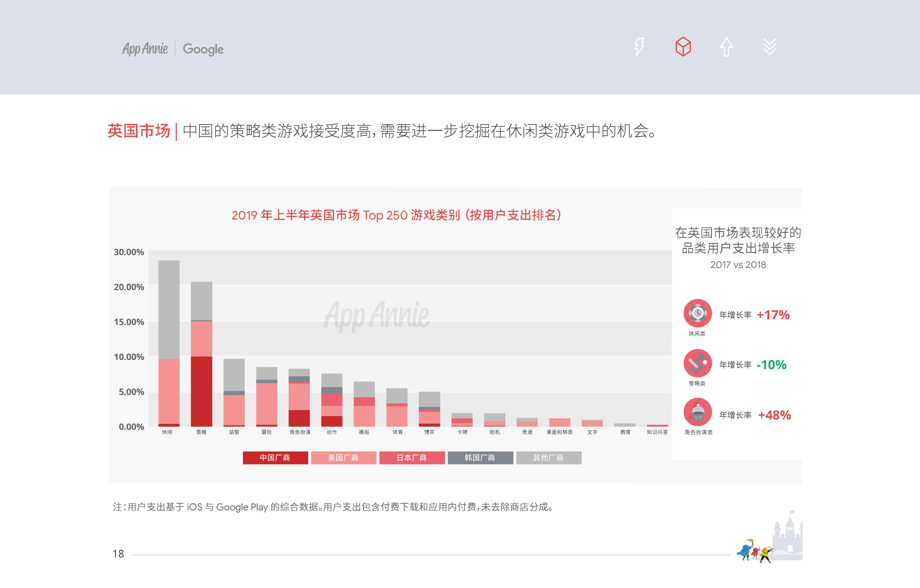Select the 美国厂商 legend item

[x=343, y=458]
